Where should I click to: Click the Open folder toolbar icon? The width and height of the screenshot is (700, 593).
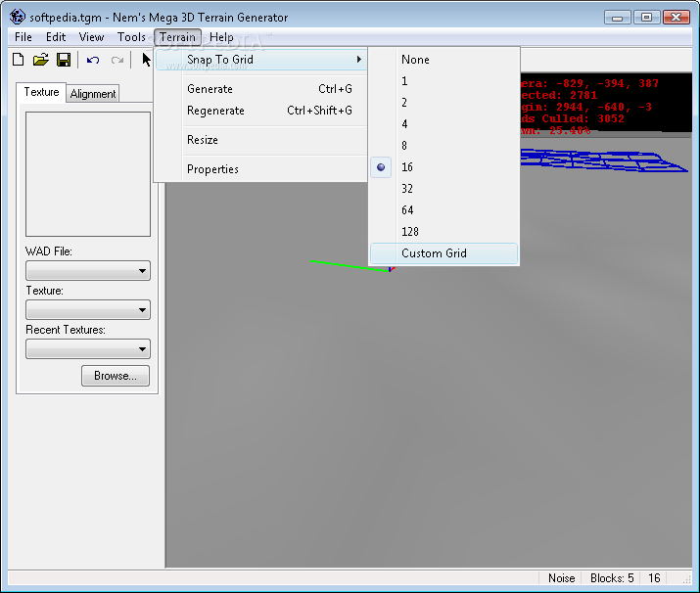(x=40, y=60)
